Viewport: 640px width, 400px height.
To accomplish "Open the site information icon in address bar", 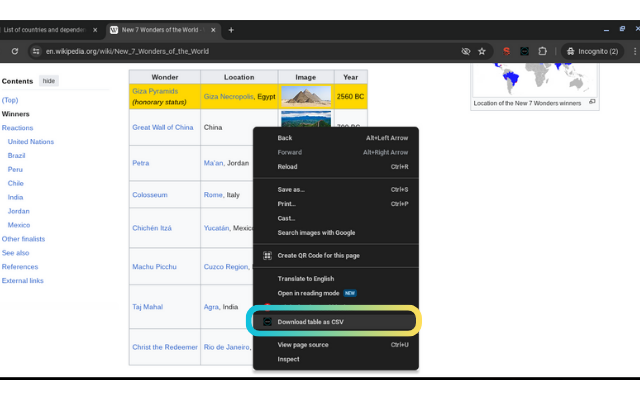I will [x=36, y=51].
